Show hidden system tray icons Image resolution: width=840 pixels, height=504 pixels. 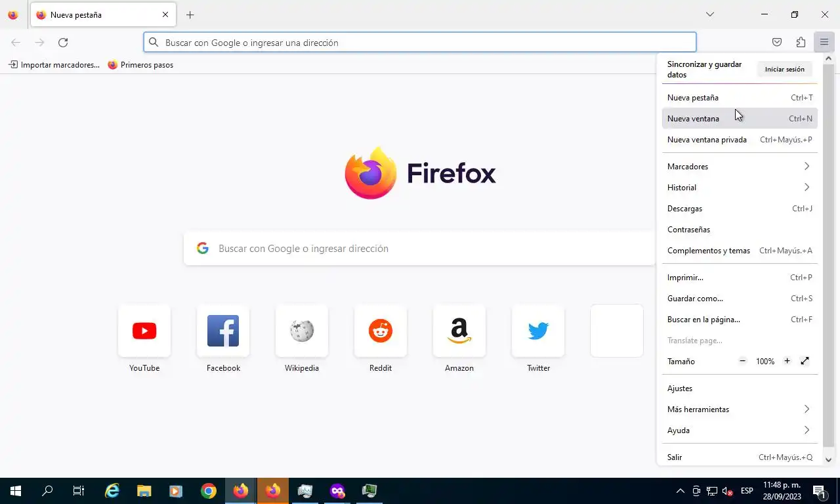coord(681,491)
